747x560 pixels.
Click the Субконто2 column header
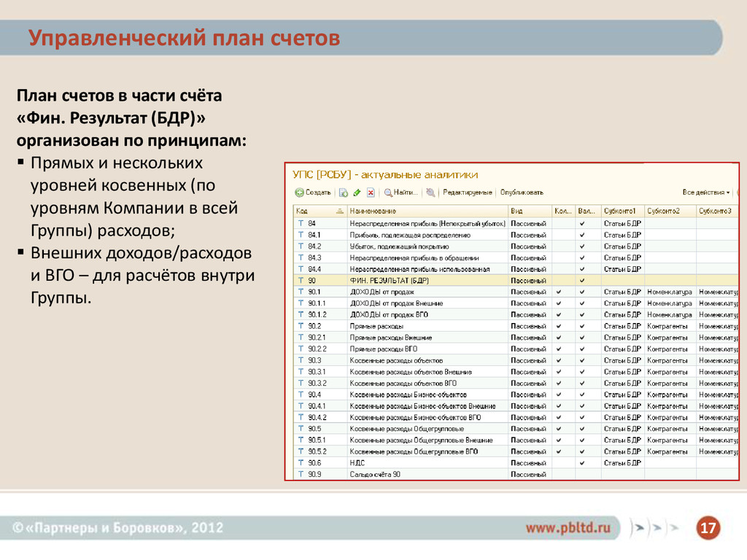[670, 211]
